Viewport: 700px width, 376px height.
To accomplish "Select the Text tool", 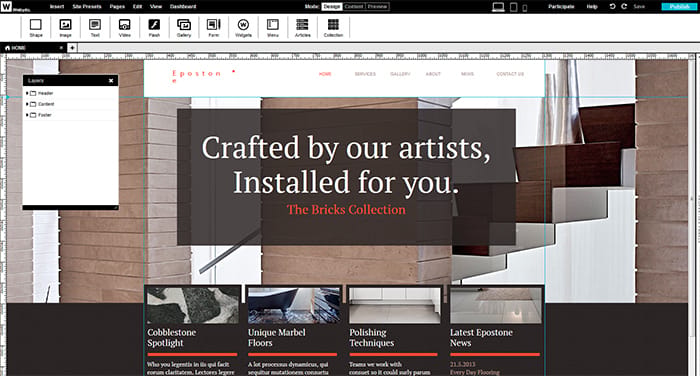I will pos(95,28).
